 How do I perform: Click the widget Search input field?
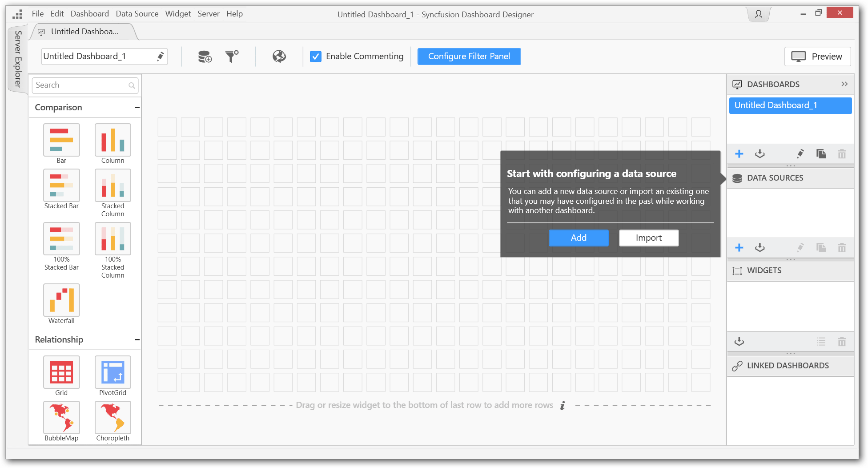click(x=81, y=85)
